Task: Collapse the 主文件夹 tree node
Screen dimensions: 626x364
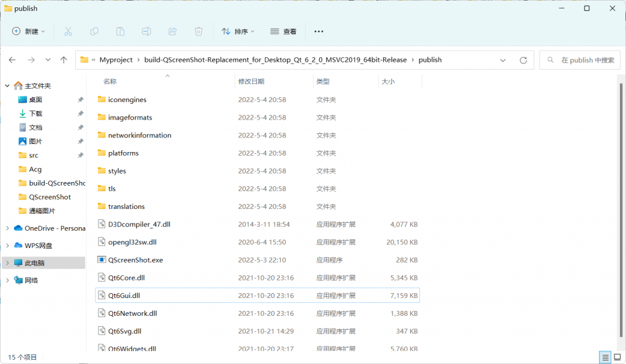Action: click(7, 86)
